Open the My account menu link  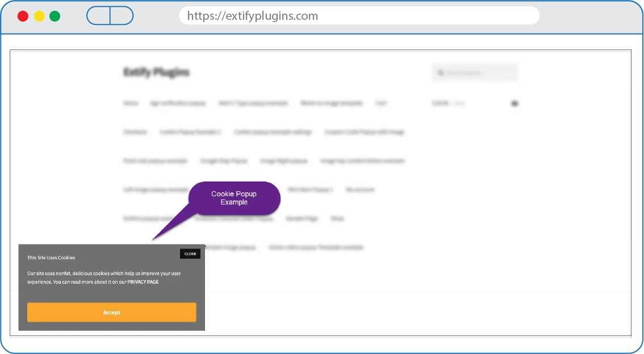360,189
